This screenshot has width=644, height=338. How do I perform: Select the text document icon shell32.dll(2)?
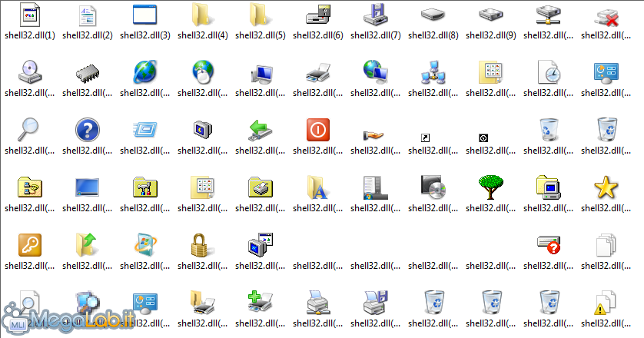(88, 15)
